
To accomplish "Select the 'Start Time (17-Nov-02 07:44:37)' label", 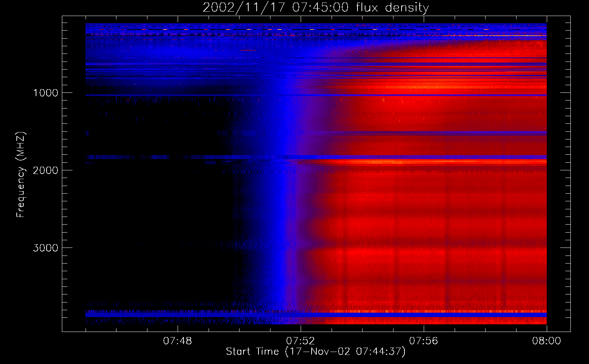I will pyautogui.click(x=316, y=352).
